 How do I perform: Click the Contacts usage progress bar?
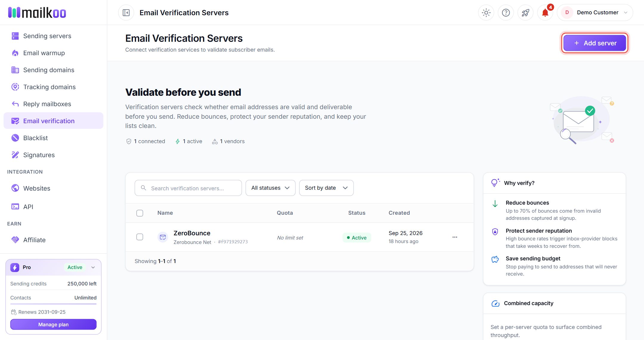[53, 304]
